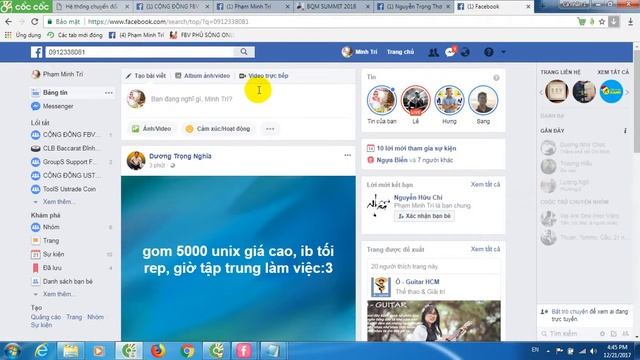
Task: Open the FBV PHỦ SÓNG bookmark
Action: [201, 35]
